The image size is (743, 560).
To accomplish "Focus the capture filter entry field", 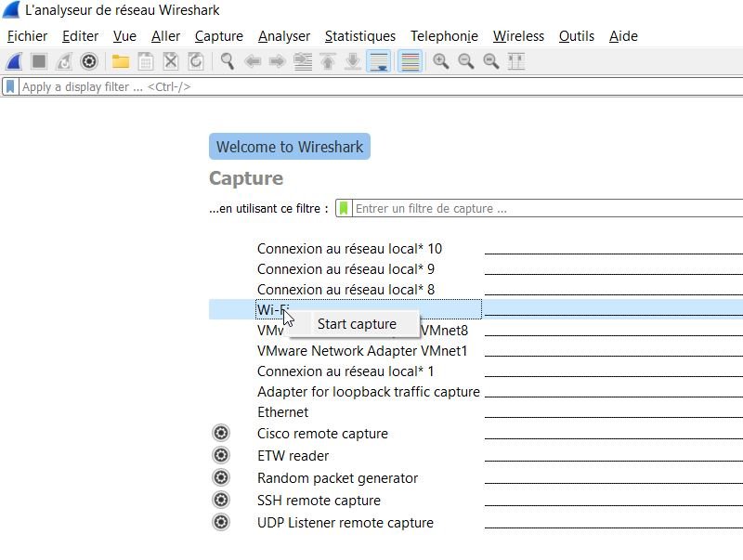I will coord(548,208).
